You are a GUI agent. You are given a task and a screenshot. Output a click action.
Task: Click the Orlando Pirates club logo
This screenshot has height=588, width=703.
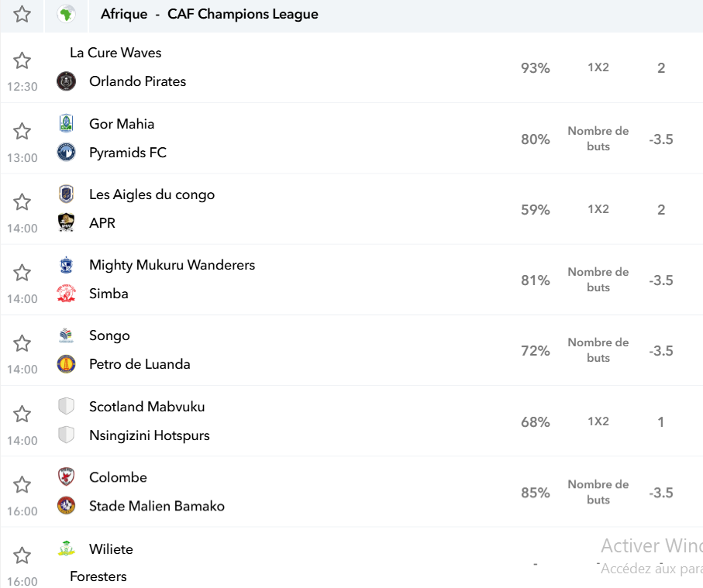pyautogui.click(x=66, y=81)
